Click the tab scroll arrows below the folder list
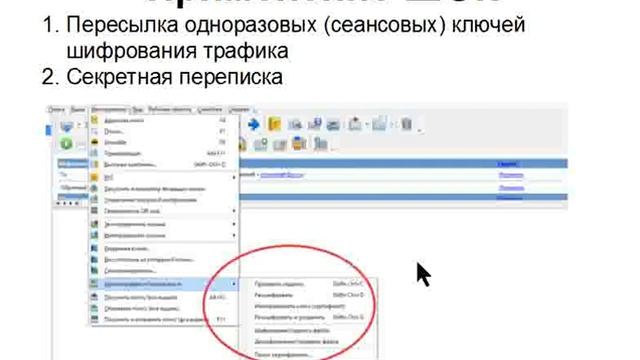640x360 pixels. [x=68, y=203]
